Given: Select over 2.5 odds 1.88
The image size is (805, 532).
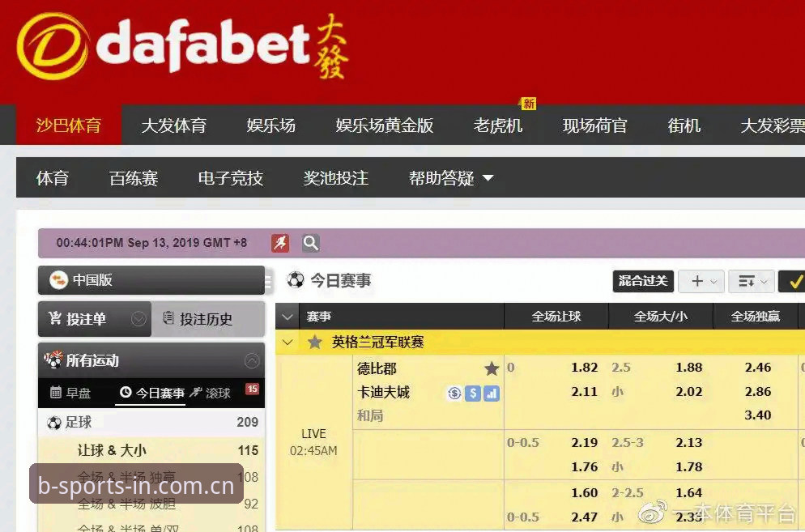Looking at the screenshot, I should pyautogui.click(x=689, y=368).
